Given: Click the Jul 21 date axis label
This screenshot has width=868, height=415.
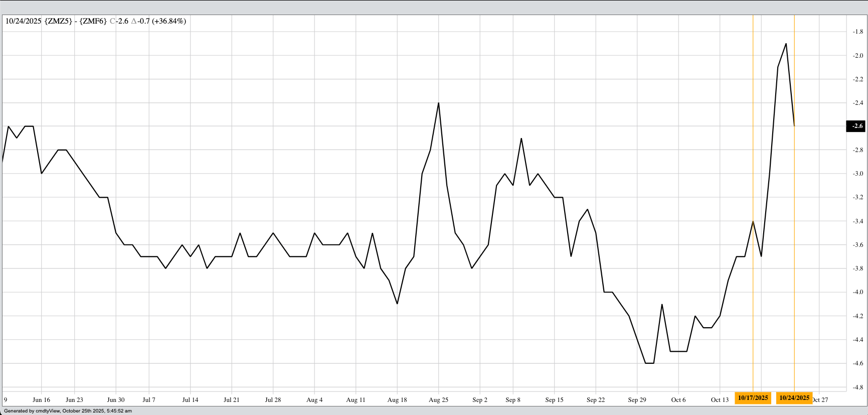Looking at the screenshot, I should (231, 400).
